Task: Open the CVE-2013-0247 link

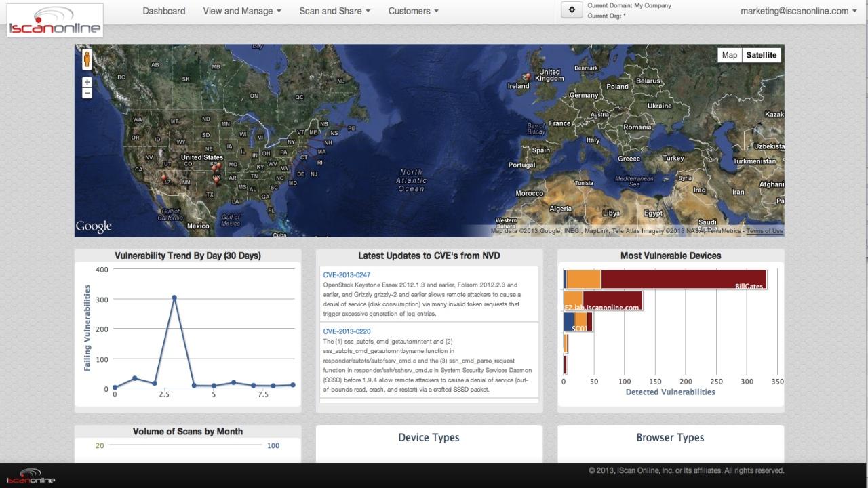Action: 347,275
